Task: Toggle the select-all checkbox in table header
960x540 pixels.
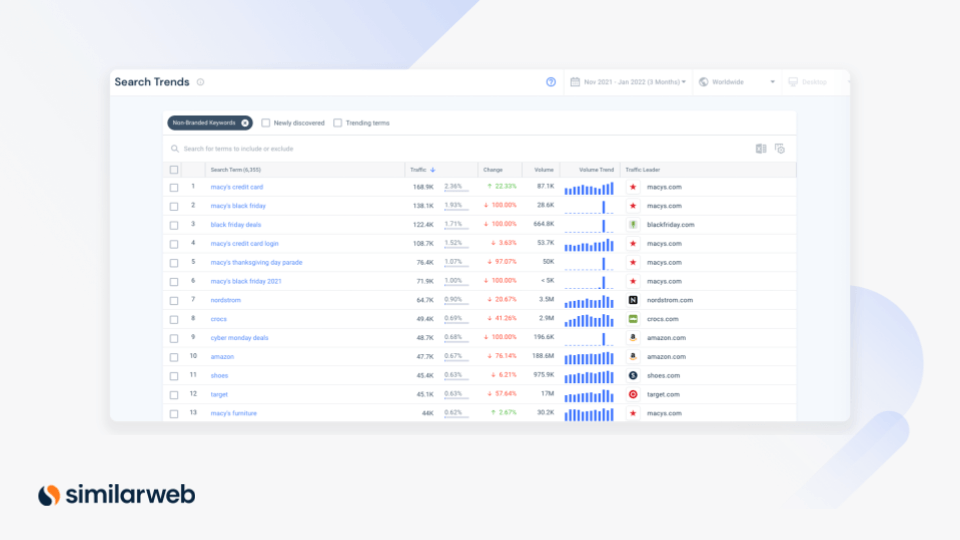Action: (x=174, y=170)
